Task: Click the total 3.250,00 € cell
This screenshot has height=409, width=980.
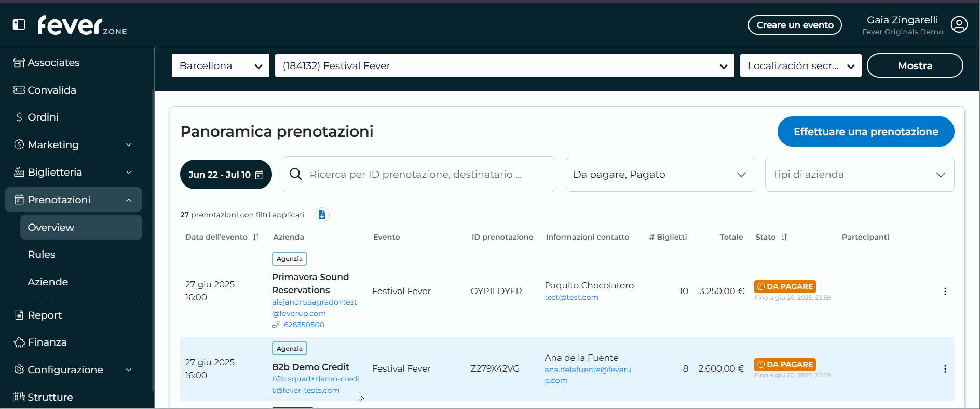Action: 722,291
